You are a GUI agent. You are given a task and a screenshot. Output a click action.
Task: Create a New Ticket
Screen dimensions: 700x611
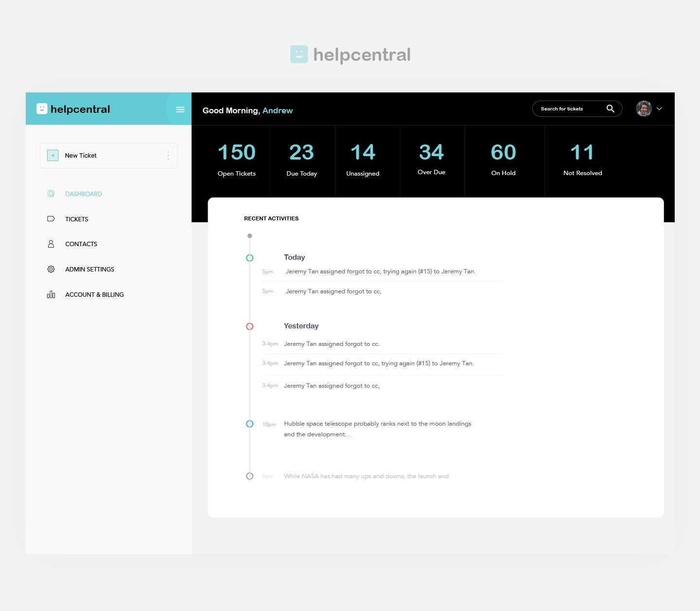tap(108, 156)
